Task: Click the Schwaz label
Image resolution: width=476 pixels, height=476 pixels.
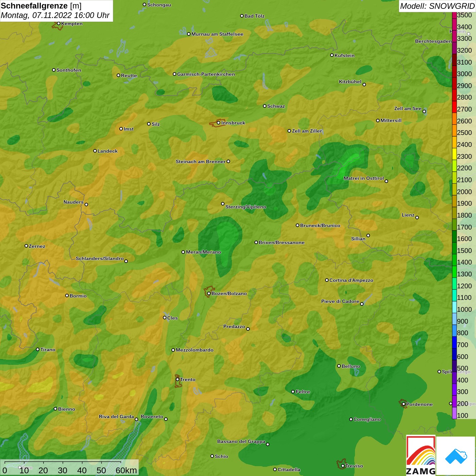Action: (276, 106)
